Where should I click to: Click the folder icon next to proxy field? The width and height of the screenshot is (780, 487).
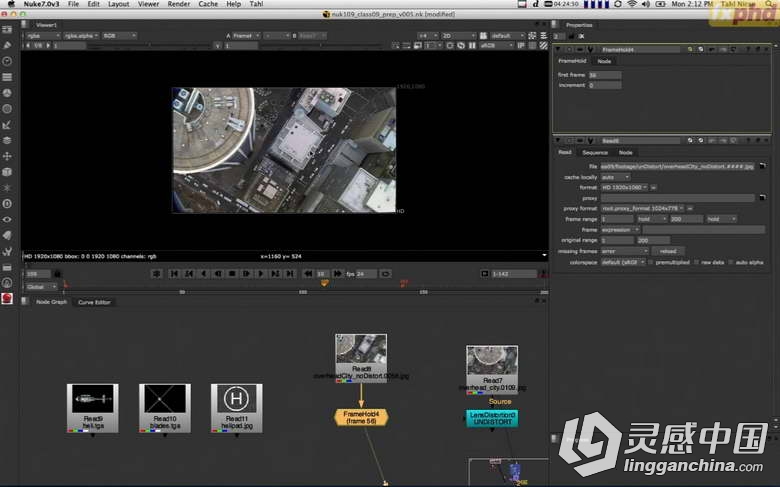pyautogui.click(x=763, y=198)
